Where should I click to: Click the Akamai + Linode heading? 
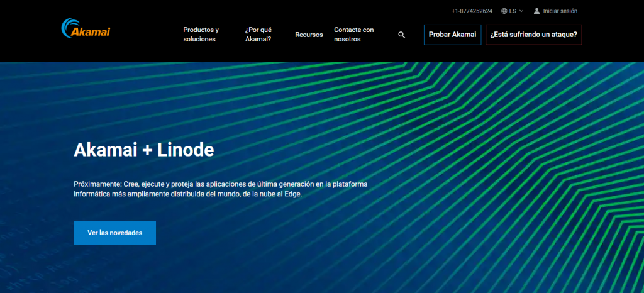tap(144, 150)
